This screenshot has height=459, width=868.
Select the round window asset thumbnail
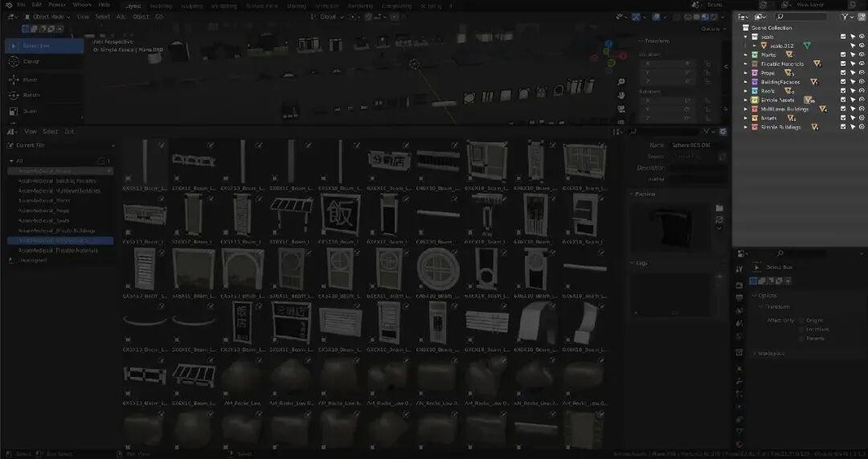438,269
